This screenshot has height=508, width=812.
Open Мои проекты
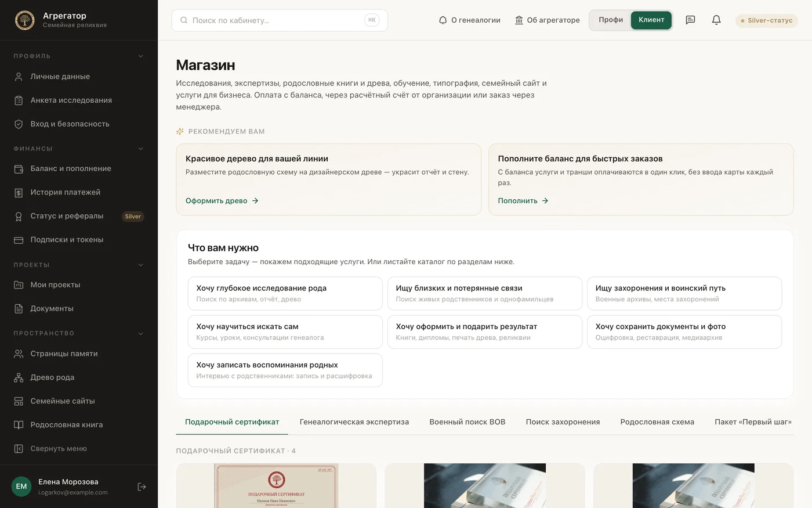coord(79,285)
